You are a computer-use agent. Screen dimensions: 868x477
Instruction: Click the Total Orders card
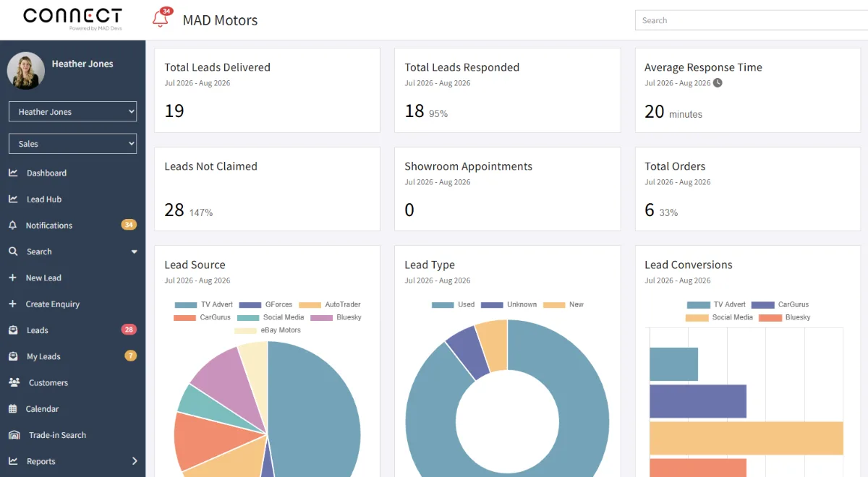click(748, 189)
